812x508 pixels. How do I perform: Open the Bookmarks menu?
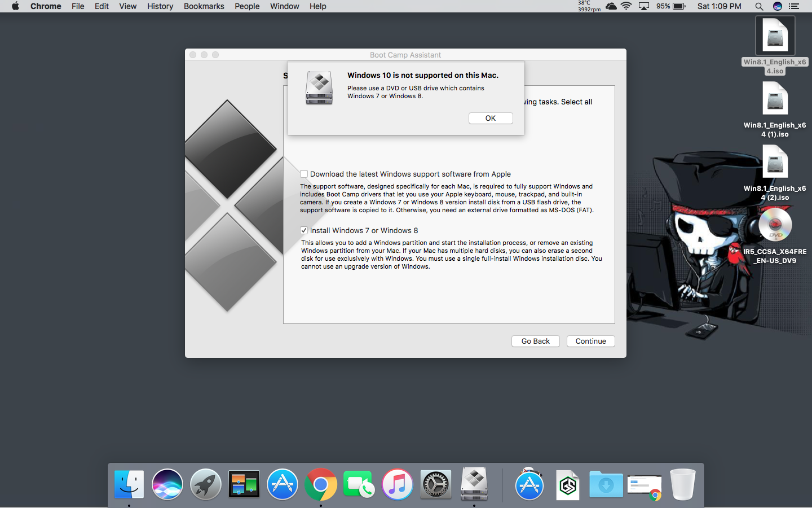(x=204, y=6)
